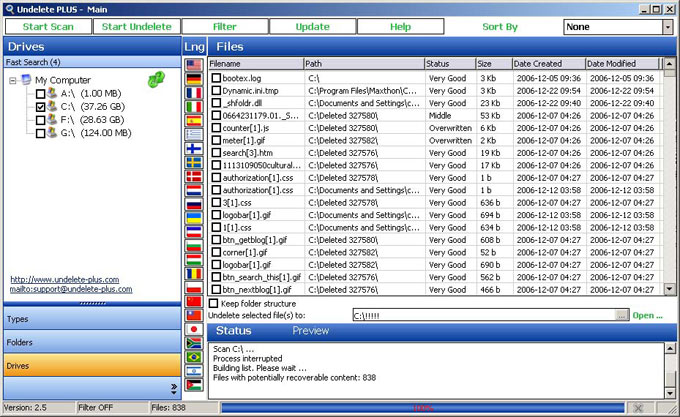Select the Swedish flag language icon
This screenshot has height=417, width=680.
point(194,162)
